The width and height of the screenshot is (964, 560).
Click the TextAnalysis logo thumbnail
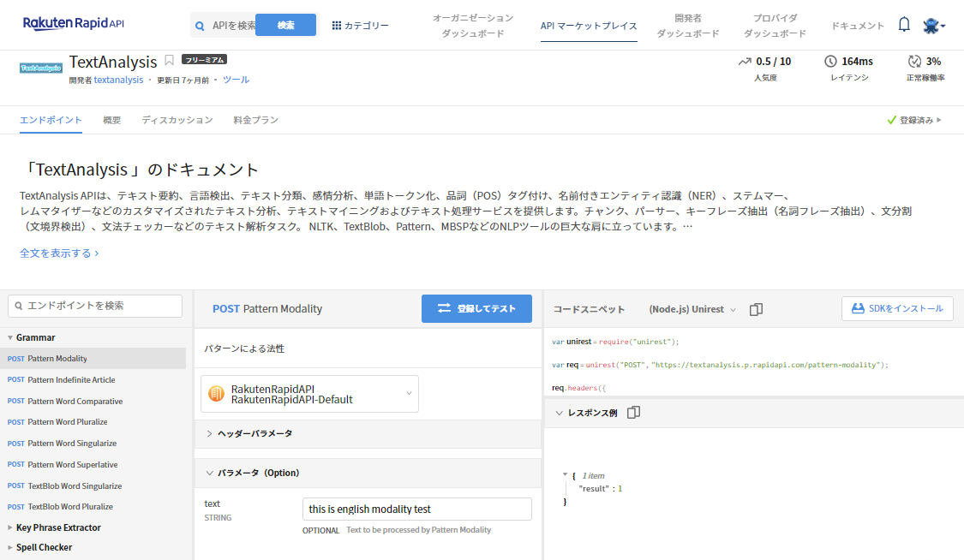40,69
